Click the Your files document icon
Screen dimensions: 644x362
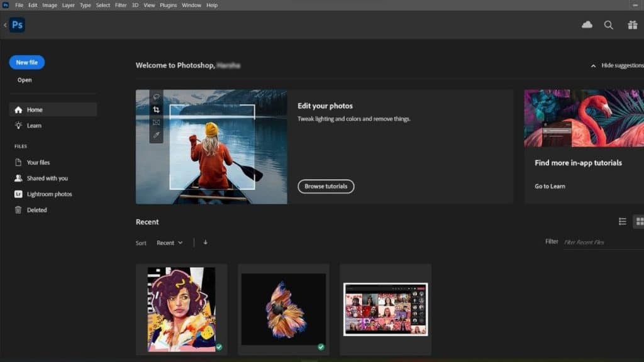(18, 163)
